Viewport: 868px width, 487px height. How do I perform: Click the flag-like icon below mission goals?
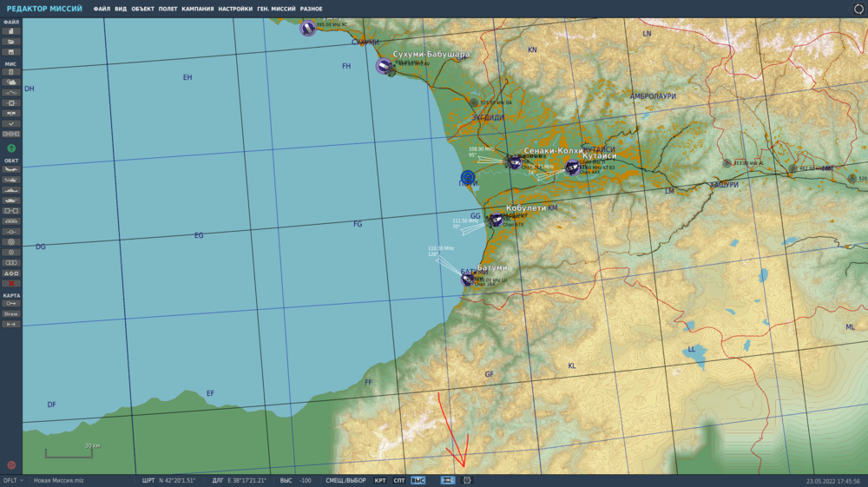click(11, 114)
